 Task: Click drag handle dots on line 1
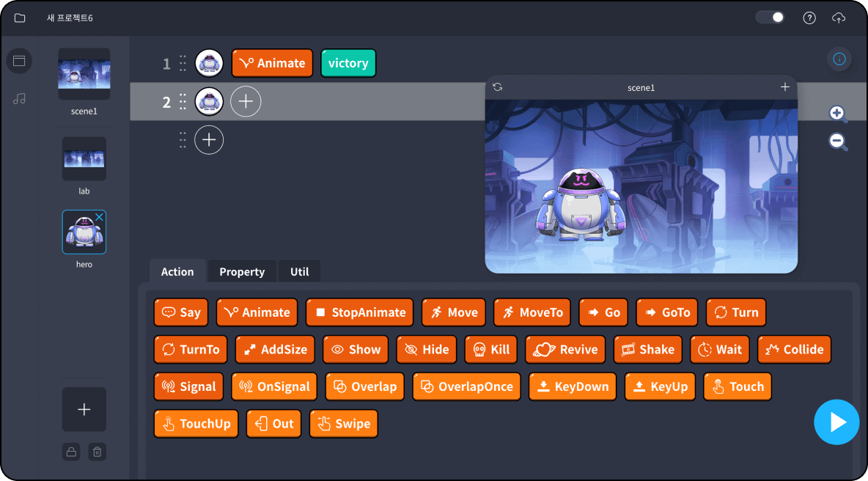point(183,63)
